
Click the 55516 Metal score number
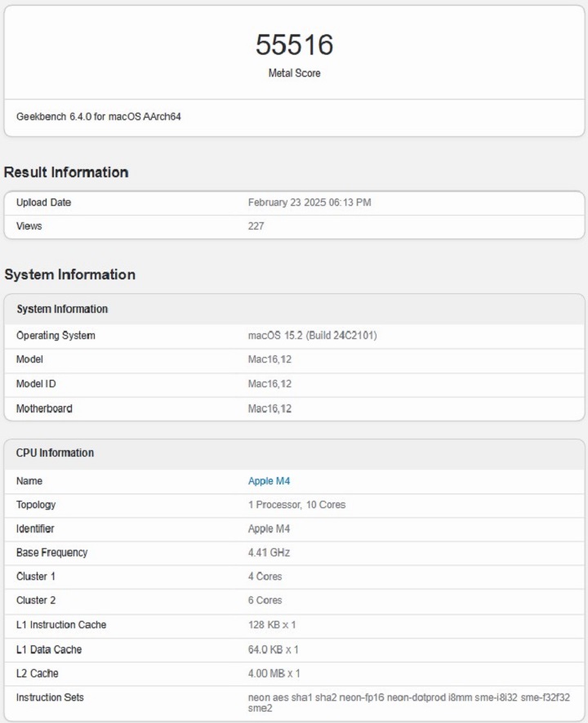click(x=294, y=45)
